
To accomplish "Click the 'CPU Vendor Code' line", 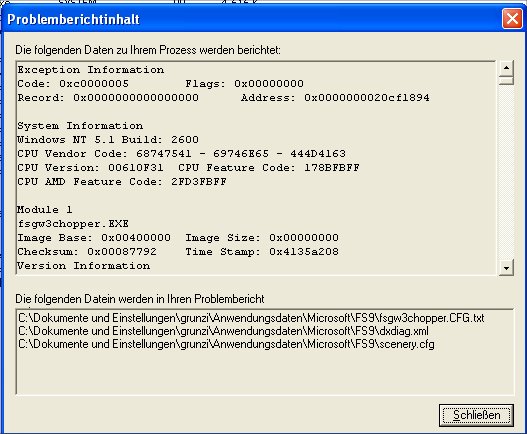I will pyautogui.click(x=181, y=154).
